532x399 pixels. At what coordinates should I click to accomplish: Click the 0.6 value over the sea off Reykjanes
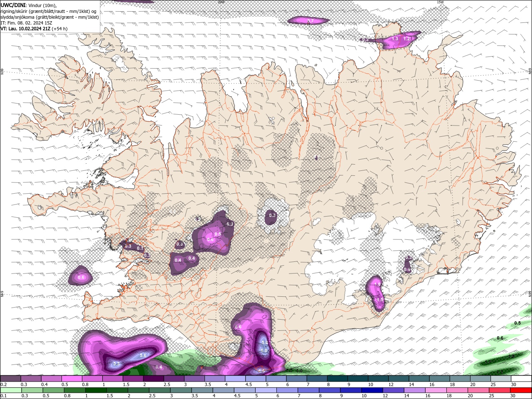tap(81, 277)
